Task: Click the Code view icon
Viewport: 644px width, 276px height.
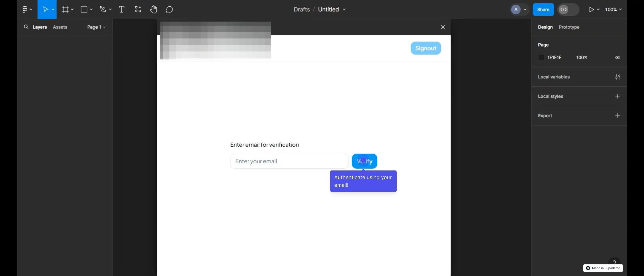Action: (563, 9)
